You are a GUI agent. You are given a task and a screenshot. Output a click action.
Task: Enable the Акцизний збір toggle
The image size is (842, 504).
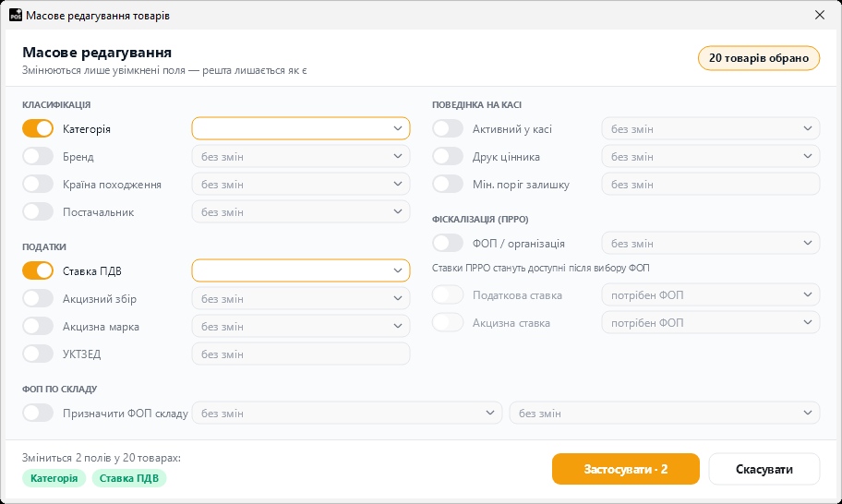coord(38,298)
